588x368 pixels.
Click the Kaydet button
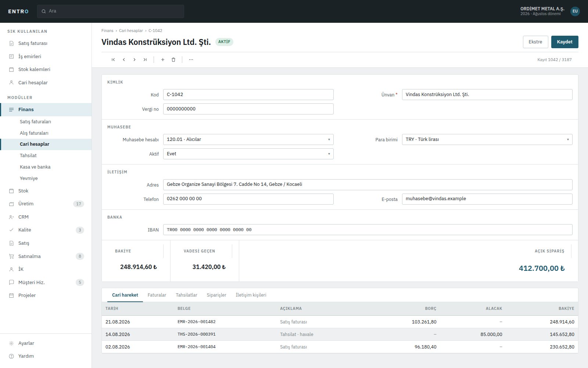565,42
